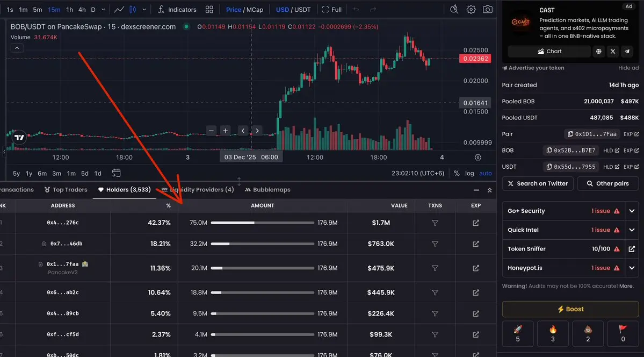This screenshot has width=644, height=357.
Task: Minimize the bottom table panel
Action: tap(476, 190)
